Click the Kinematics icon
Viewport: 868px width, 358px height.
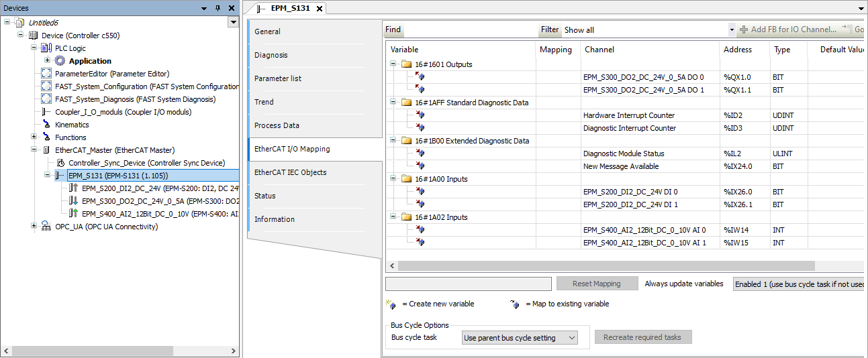tap(46, 125)
